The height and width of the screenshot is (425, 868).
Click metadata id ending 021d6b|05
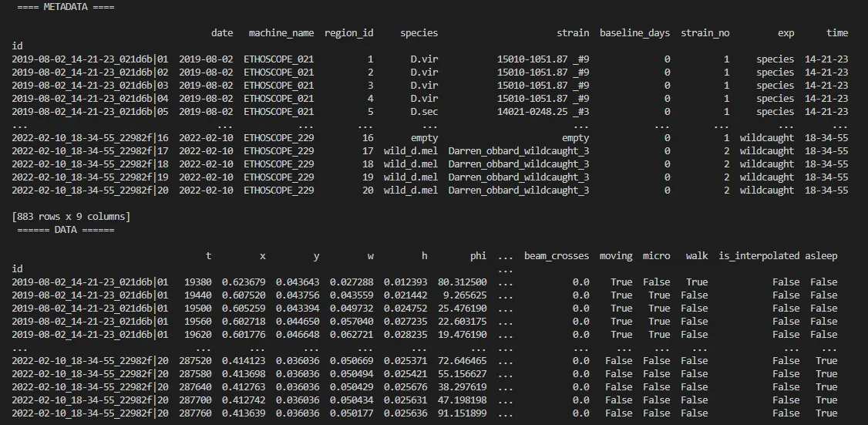[x=89, y=111]
